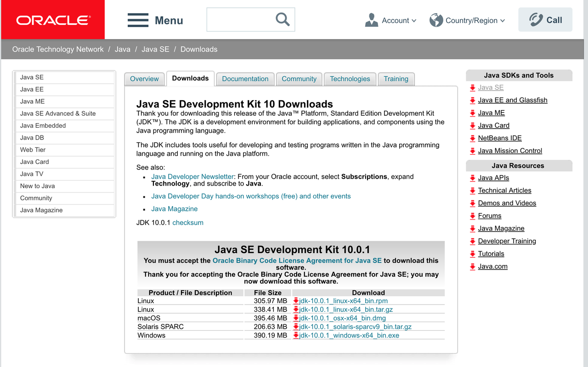Image resolution: width=588 pixels, height=367 pixels.
Task: Click red arrow icon beside Technical Articles
Action: [x=472, y=191]
